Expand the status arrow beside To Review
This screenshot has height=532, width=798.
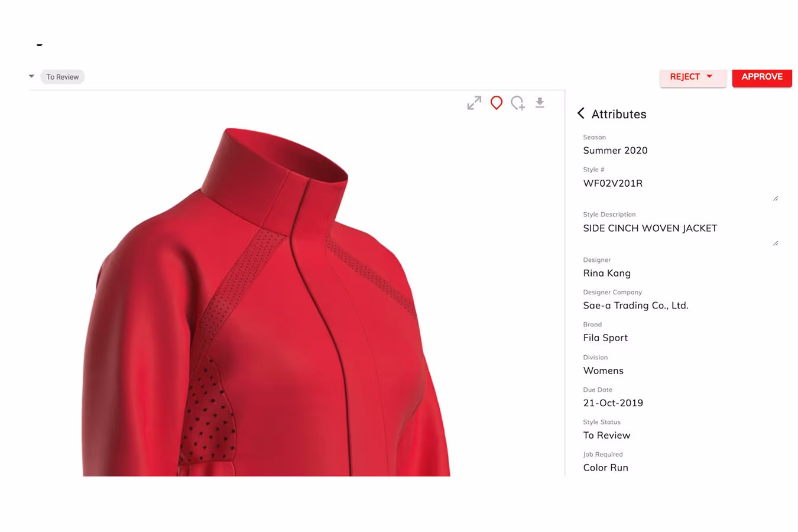[x=32, y=76]
